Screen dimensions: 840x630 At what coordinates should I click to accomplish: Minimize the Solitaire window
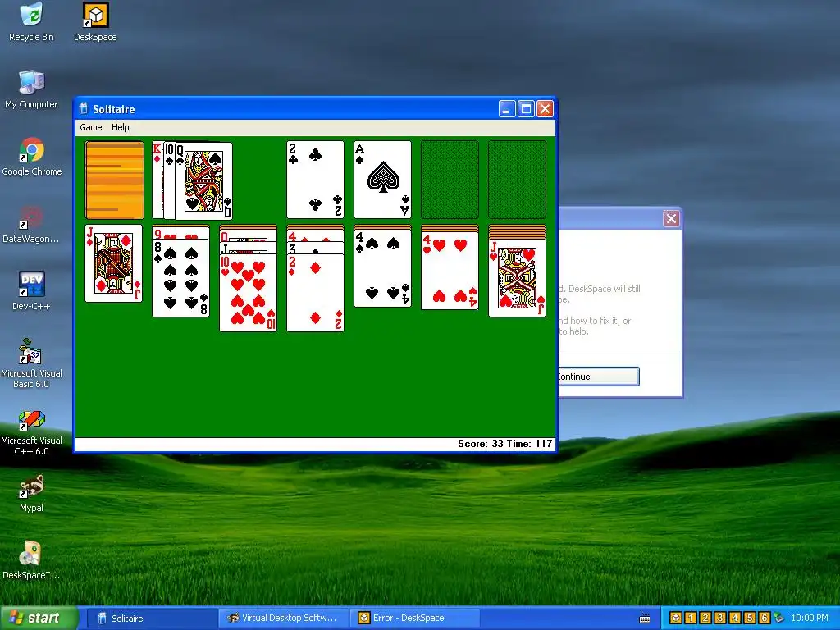coord(507,109)
